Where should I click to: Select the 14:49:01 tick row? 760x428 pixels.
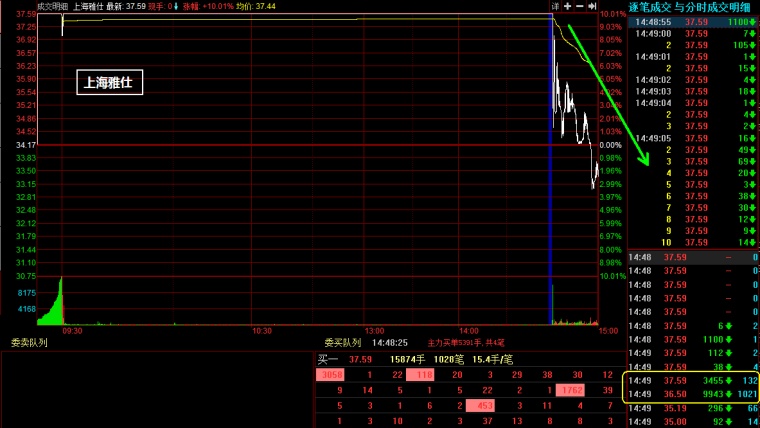coord(694,57)
